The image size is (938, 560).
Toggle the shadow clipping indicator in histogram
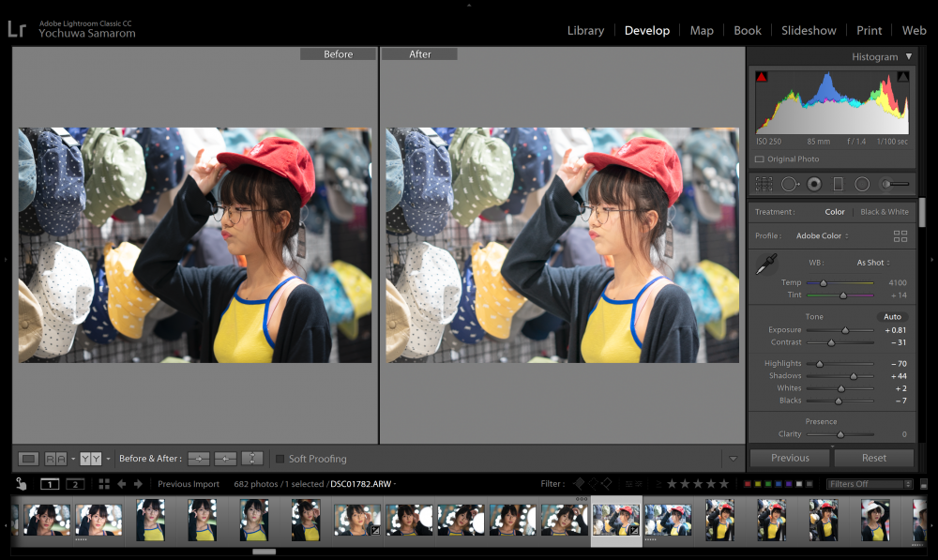[x=762, y=77]
